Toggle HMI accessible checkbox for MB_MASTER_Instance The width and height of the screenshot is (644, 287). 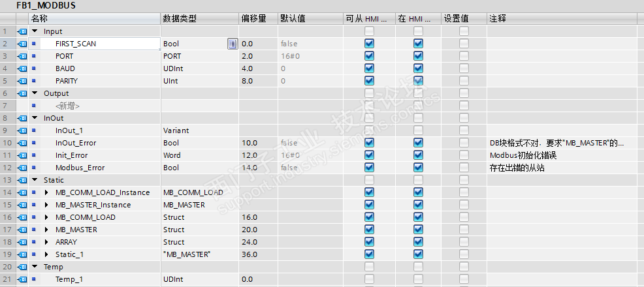coord(369,205)
